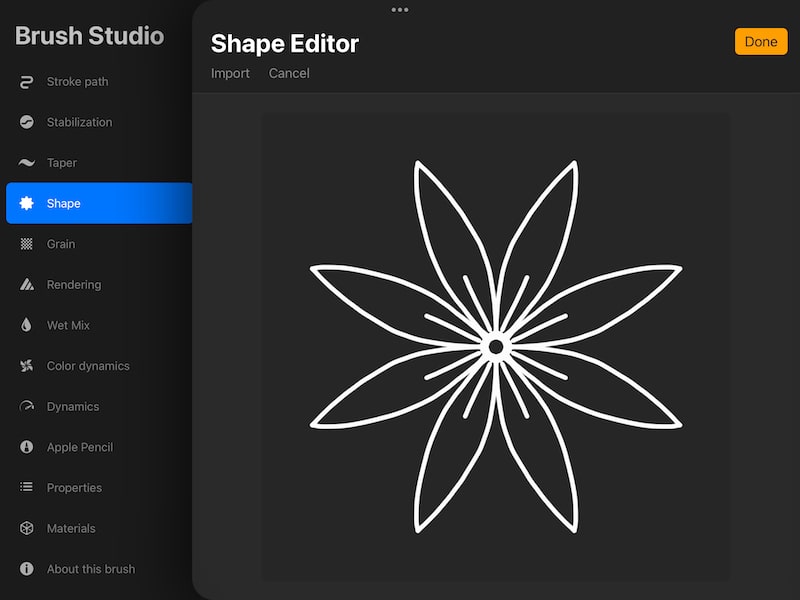This screenshot has width=800, height=600.
Task: Select the Rendering mode icon
Action: point(24,284)
